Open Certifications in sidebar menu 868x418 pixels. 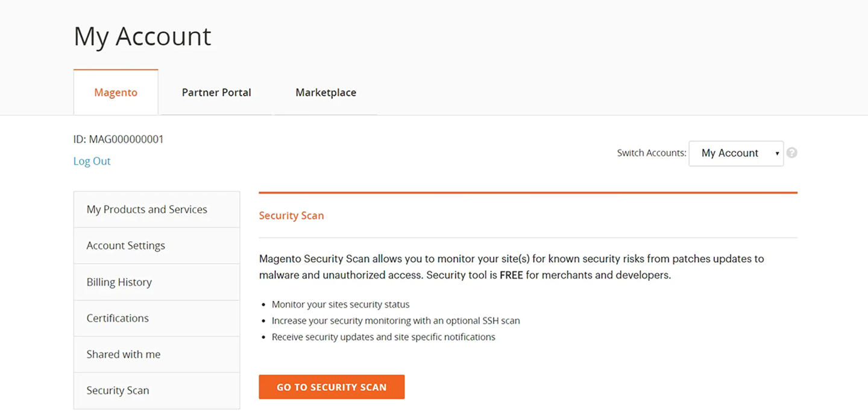click(118, 318)
